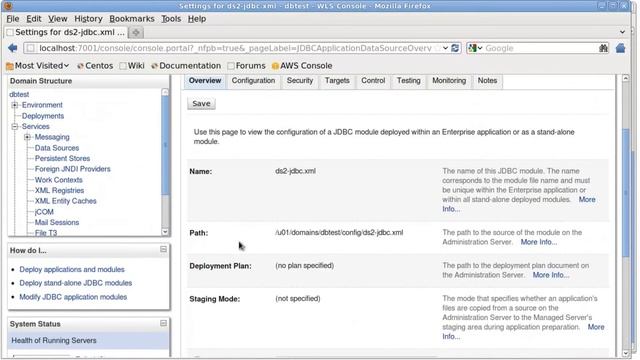Open the Documentation bookmark

(x=186, y=66)
